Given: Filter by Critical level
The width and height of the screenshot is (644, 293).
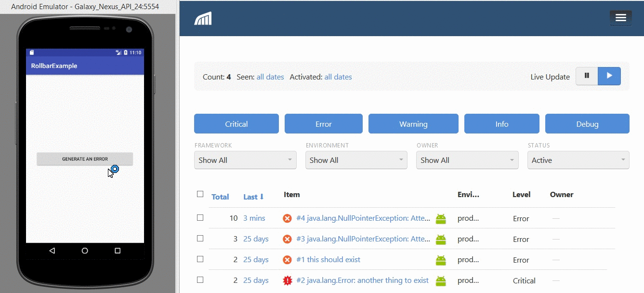Looking at the screenshot, I should tap(237, 124).
